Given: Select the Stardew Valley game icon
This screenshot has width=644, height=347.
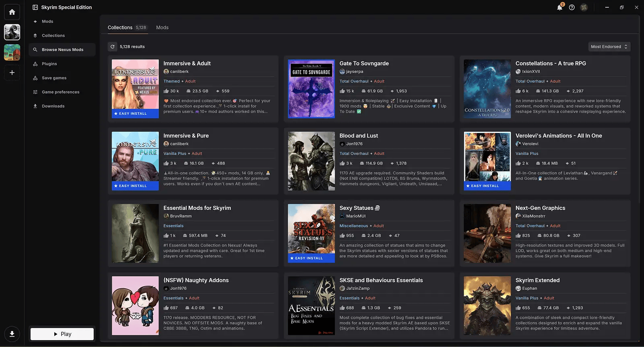Looking at the screenshot, I should (x=12, y=52).
